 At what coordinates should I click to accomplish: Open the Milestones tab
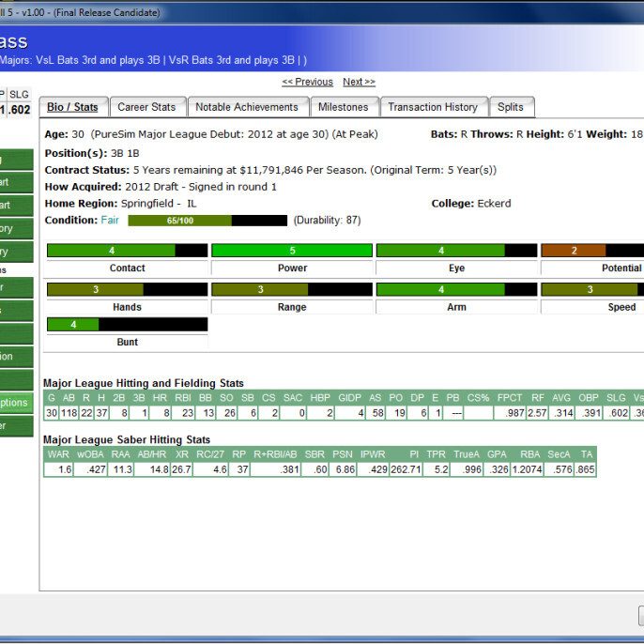pyautogui.click(x=343, y=107)
